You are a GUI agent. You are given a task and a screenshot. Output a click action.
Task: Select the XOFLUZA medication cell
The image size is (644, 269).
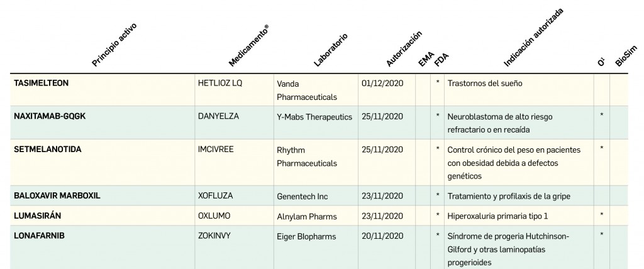pos(216,195)
